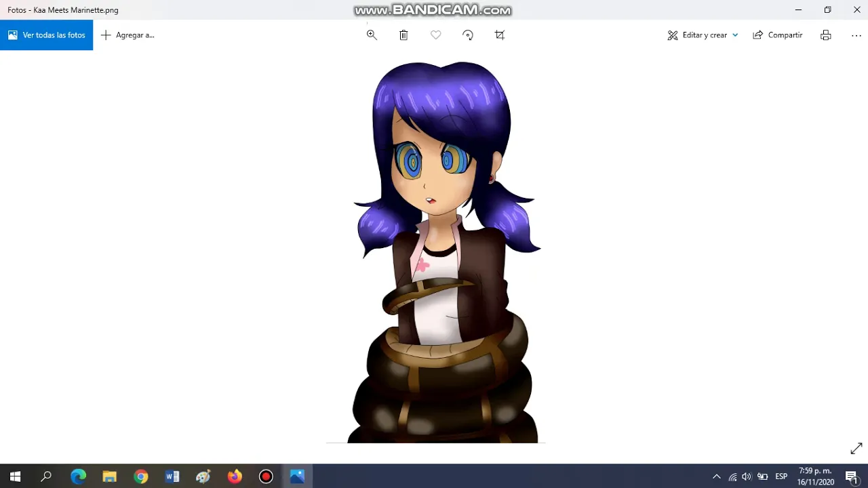
Task: Close the Fotos window
Action: 856,10
